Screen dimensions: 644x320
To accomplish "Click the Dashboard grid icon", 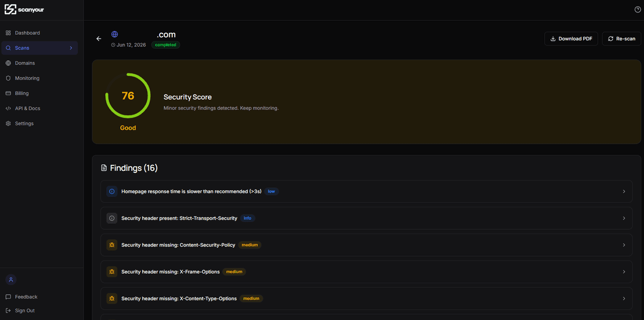I will coord(8,33).
